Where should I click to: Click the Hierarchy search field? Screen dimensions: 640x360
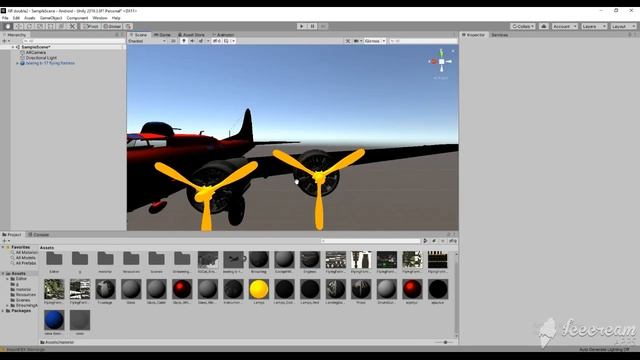[73, 41]
